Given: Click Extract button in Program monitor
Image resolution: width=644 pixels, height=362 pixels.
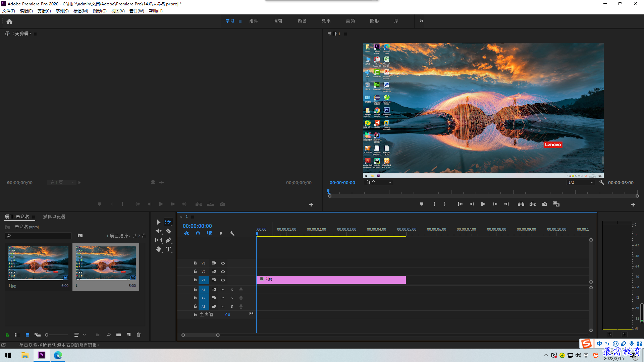Looking at the screenshot, I should [533, 204].
